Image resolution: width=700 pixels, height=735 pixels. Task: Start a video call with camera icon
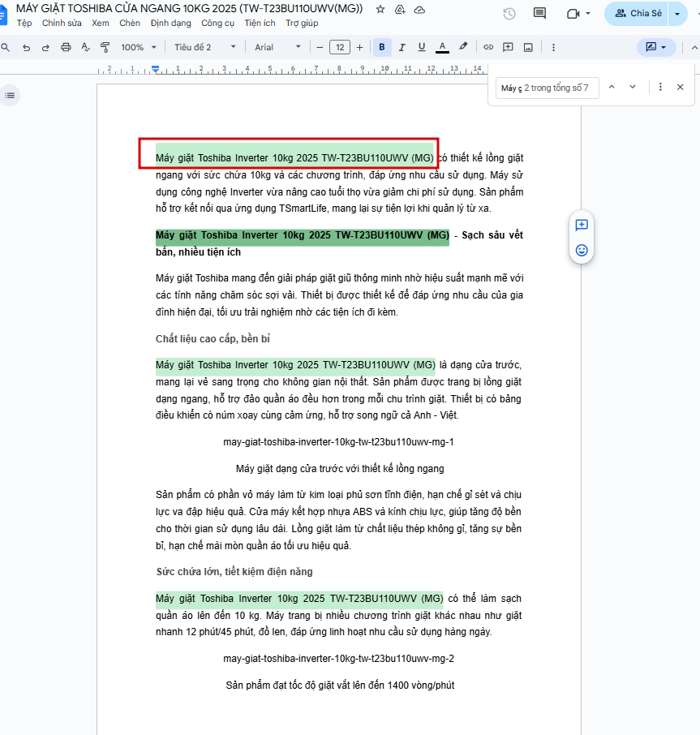[x=573, y=14]
